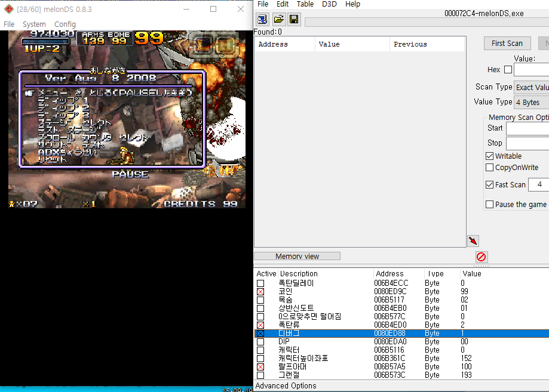Click the scan Value input field
Viewport: 549px width, 392px height.
pos(531,70)
